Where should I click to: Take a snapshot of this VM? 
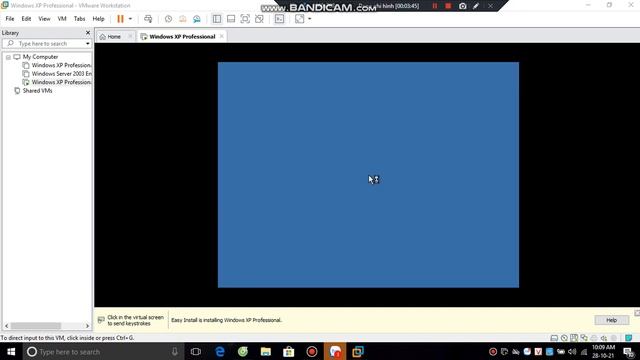pos(168,19)
